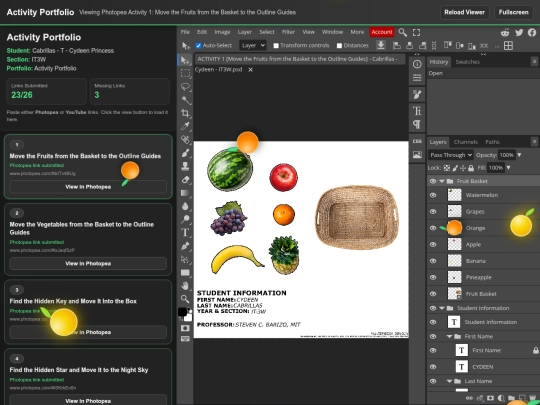Open the Character panel icon
This screenshot has height=405, width=540.
(x=417, y=111)
